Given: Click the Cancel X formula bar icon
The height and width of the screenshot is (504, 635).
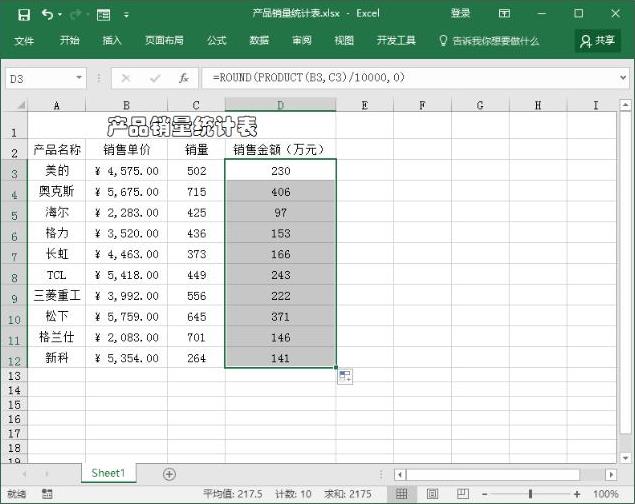Looking at the screenshot, I should (x=126, y=78).
